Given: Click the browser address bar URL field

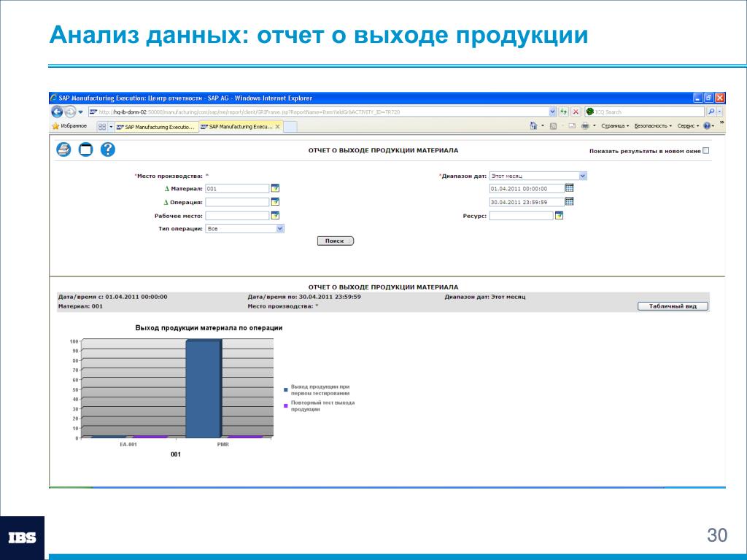Looking at the screenshot, I should click(x=318, y=112).
